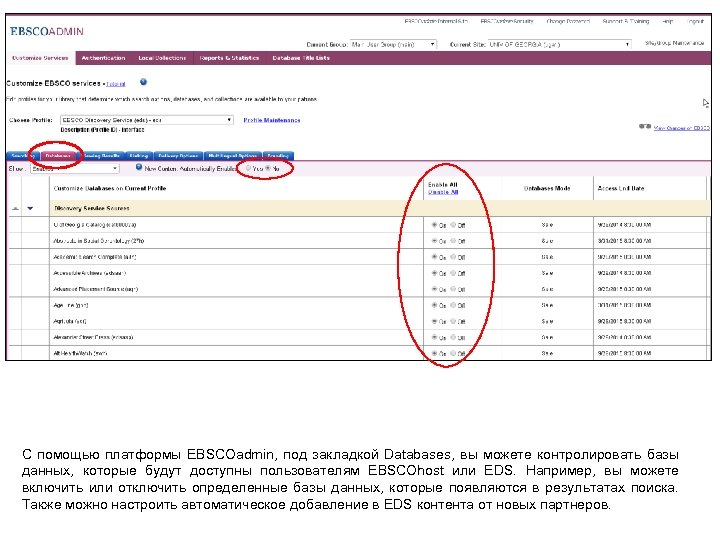The width and height of the screenshot is (720, 540).
Task: Turn Off Alt HealthWatch database
Action: [x=453, y=354]
